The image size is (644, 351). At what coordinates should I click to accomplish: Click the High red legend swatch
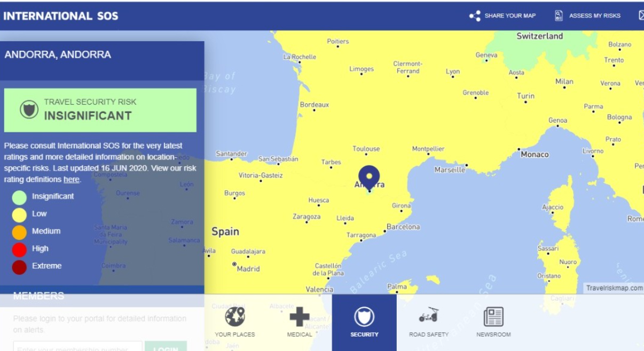pyautogui.click(x=19, y=249)
